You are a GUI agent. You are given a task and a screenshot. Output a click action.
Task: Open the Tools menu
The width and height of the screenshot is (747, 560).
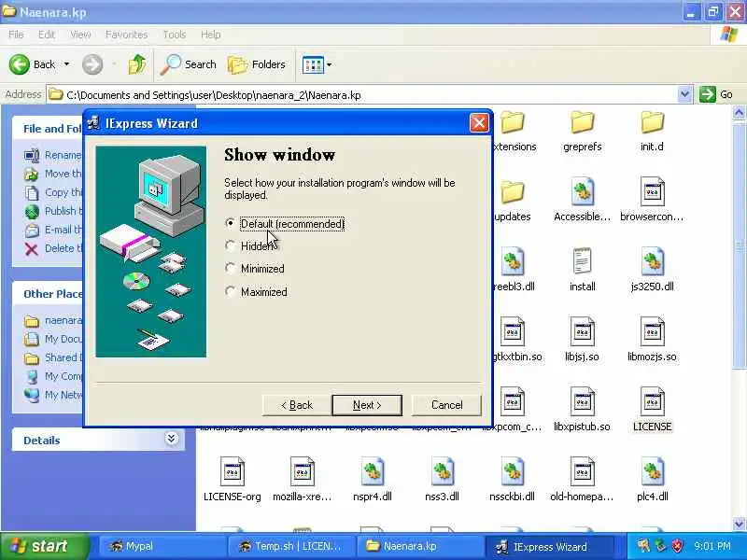coord(175,35)
